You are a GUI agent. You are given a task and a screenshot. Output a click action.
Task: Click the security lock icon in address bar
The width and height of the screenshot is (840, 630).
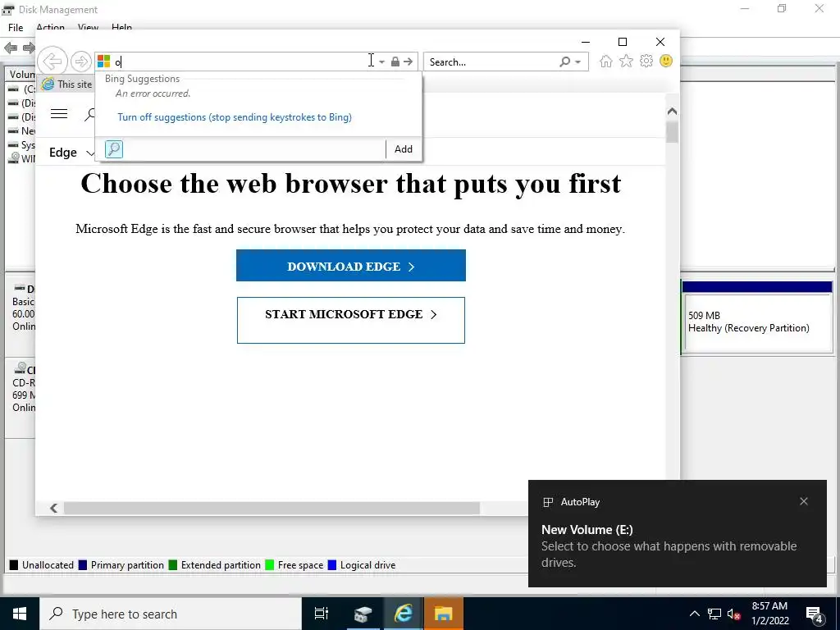395,62
